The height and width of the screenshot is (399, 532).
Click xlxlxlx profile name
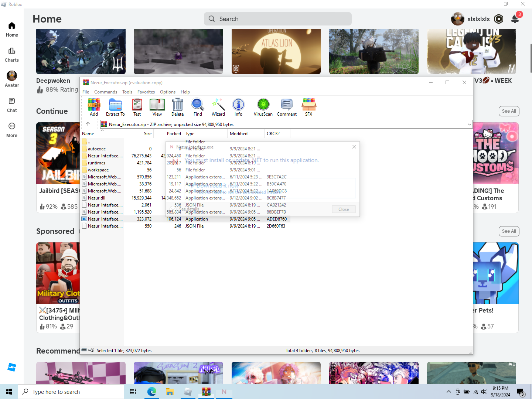coord(478,19)
